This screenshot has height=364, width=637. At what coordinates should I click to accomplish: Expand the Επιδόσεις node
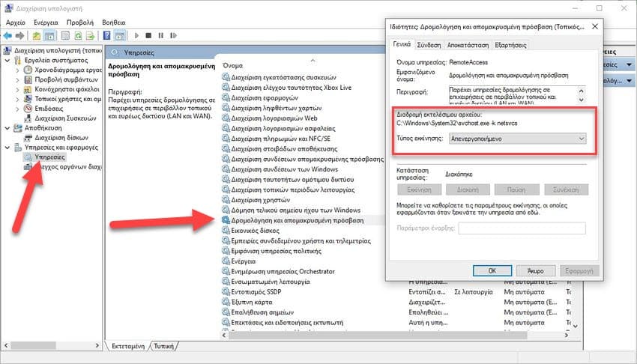[17, 109]
